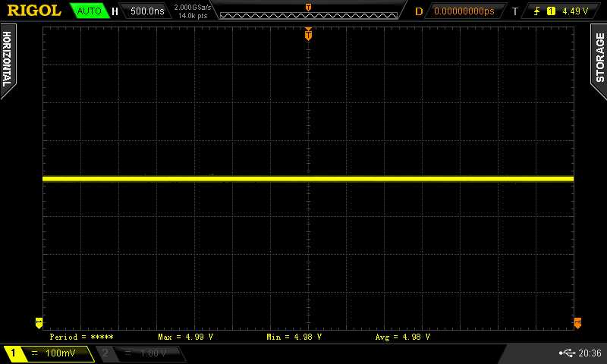The image size is (607, 364).
Task: Click the Avg = 4.98 V measurement
Action: point(403,337)
